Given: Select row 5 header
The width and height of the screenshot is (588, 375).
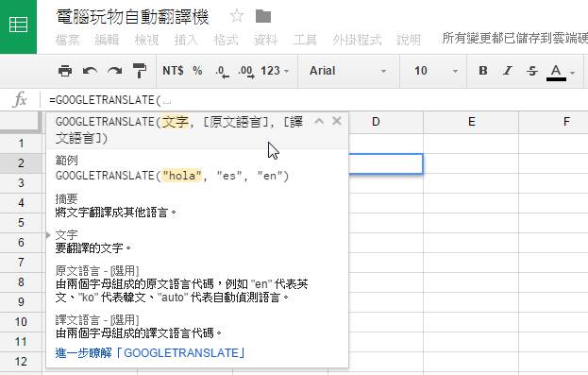Looking at the screenshot, I should click(x=21, y=222).
